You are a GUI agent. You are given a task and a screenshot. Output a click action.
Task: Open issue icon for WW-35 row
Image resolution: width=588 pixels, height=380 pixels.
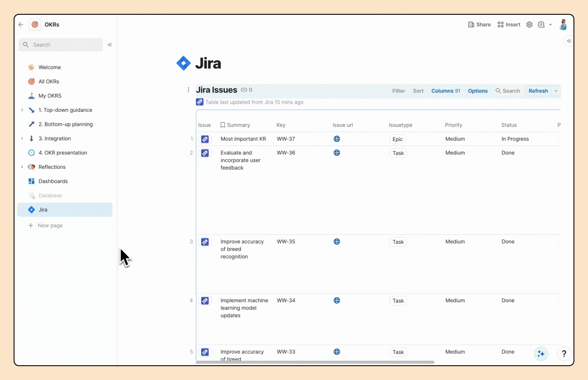(x=205, y=242)
